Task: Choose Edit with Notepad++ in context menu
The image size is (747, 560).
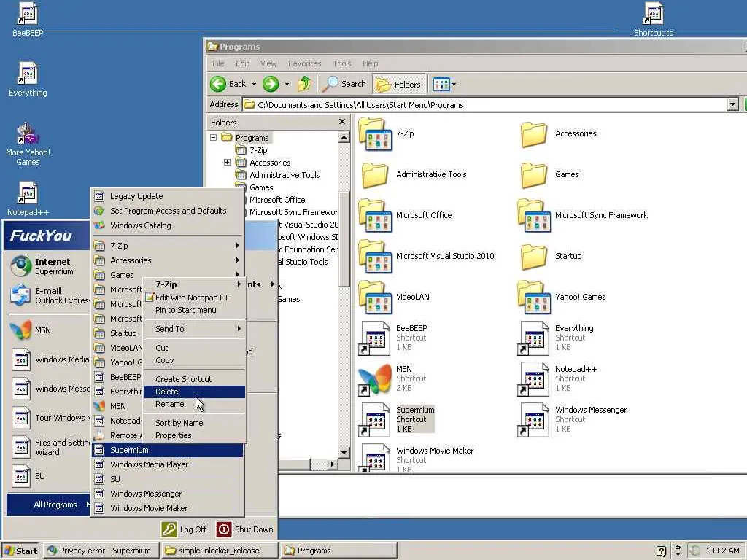Action: (x=194, y=297)
